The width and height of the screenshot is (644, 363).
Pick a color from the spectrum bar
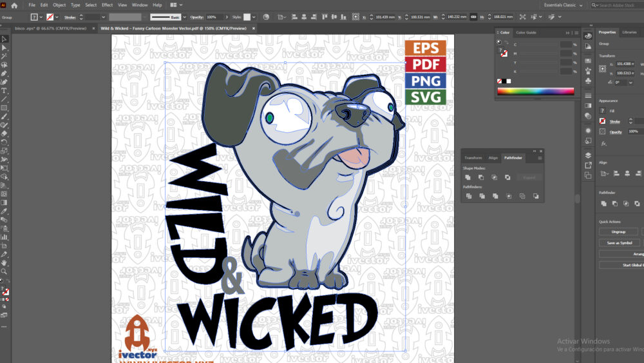pos(536,92)
